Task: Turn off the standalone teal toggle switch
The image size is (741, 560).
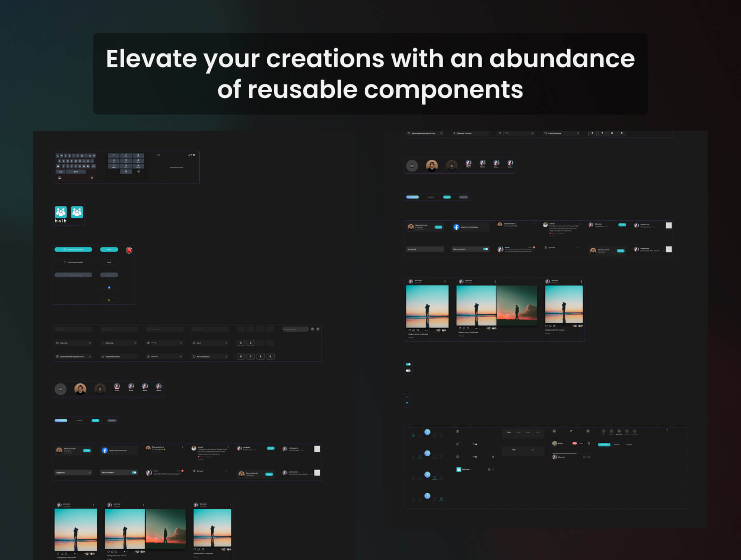Action: tap(408, 364)
